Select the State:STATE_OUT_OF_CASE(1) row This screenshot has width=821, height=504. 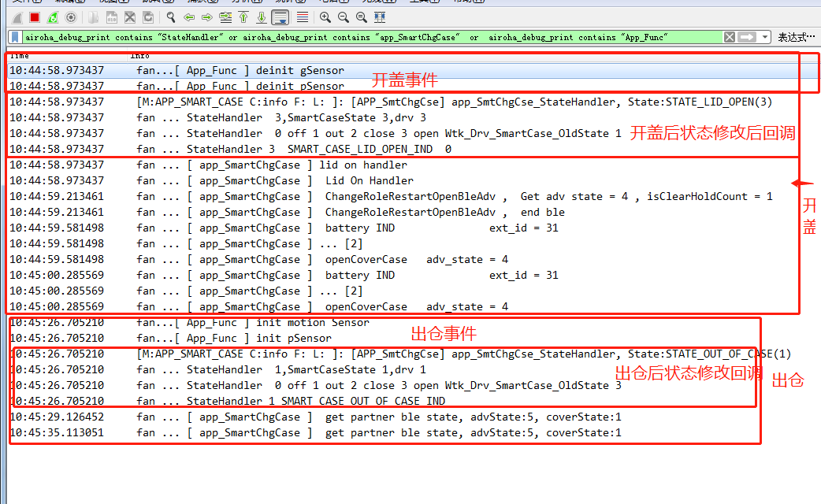[413, 354]
